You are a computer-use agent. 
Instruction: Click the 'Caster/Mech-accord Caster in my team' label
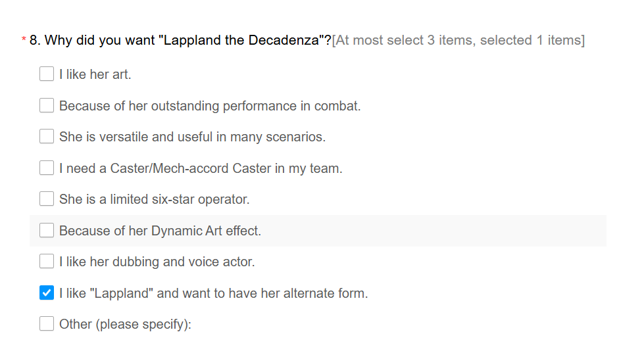pyautogui.click(x=226, y=168)
